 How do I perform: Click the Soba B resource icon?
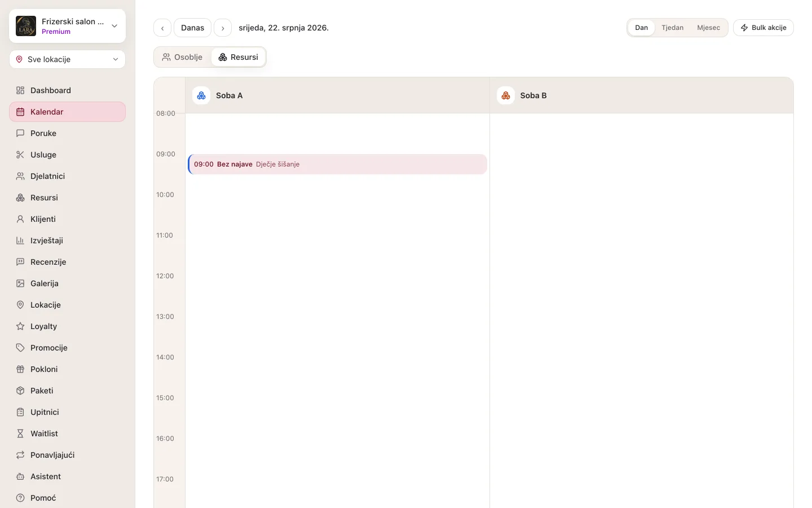[506, 95]
